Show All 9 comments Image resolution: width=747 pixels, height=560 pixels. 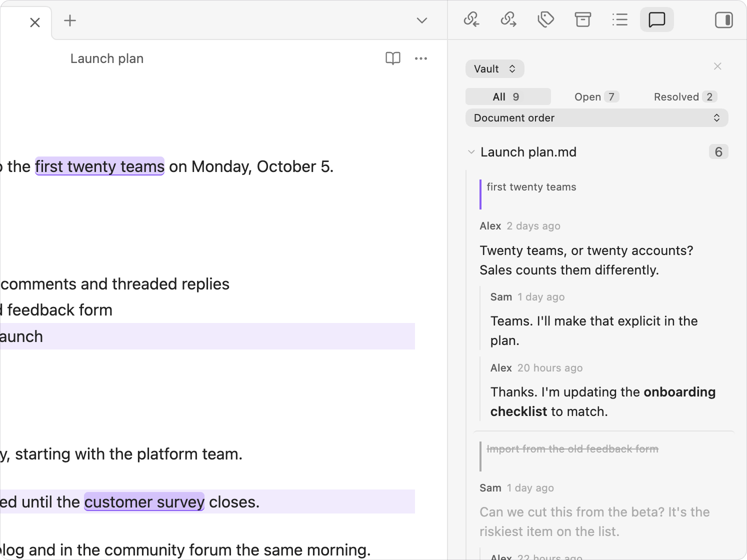(x=508, y=97)
